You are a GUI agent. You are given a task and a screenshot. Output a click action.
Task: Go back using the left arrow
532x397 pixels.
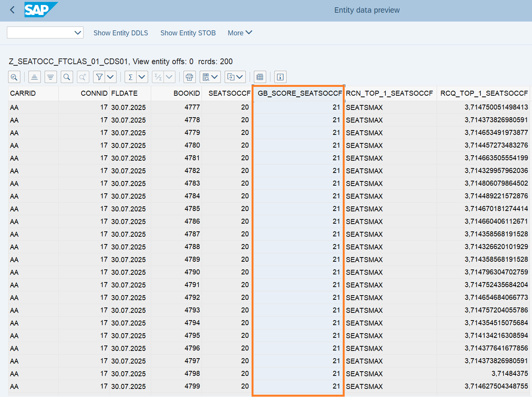point(12,10)
